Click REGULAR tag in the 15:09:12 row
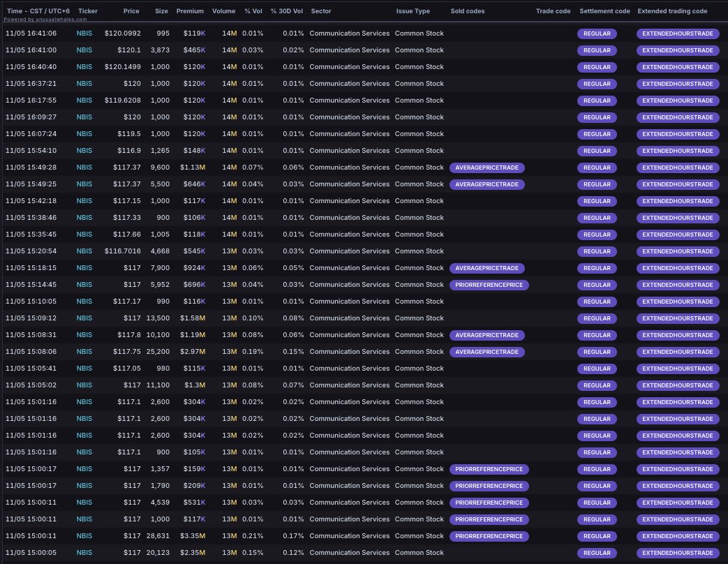 coord(597,318)
